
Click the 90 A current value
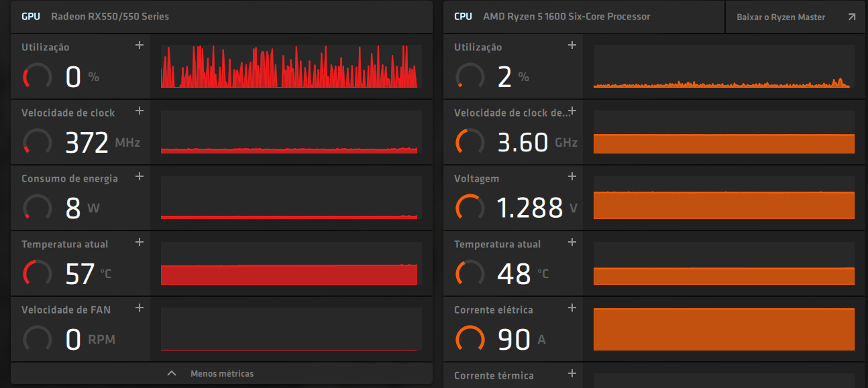point(521,340)
